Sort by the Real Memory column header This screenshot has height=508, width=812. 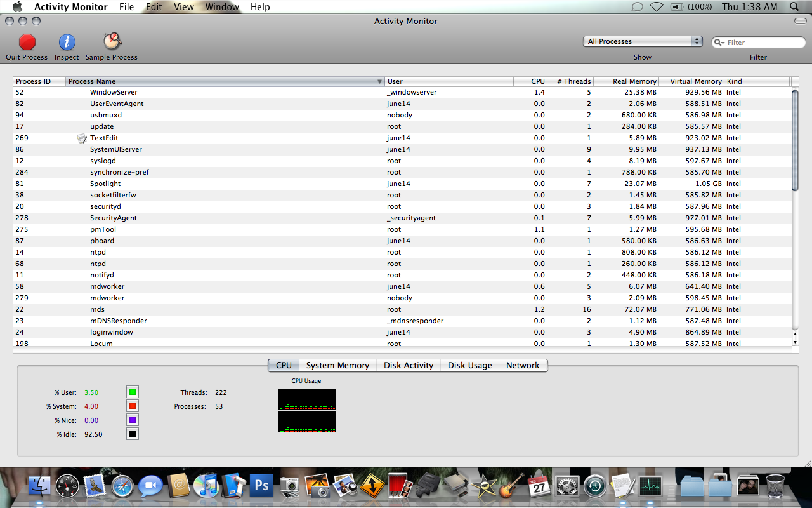[x=626, y=81]
